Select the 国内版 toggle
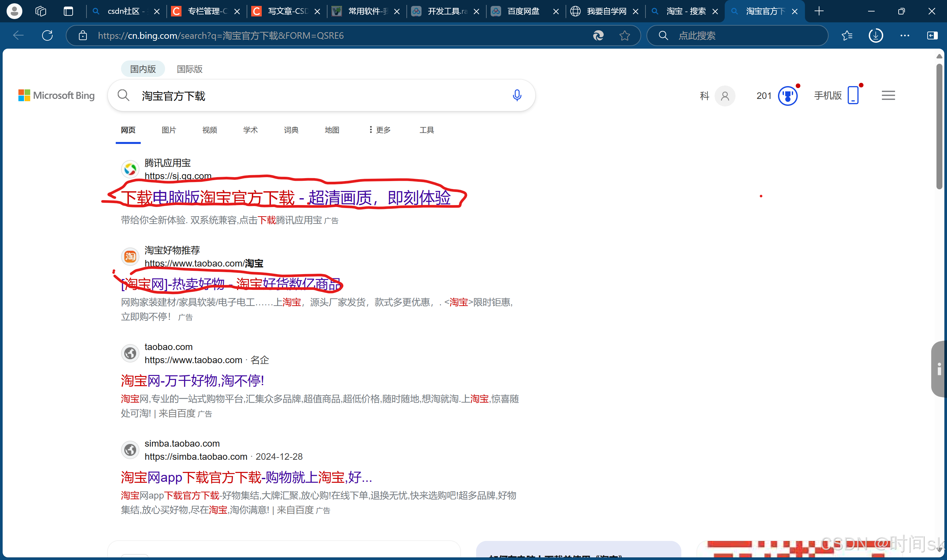 [x=143, y=69]
